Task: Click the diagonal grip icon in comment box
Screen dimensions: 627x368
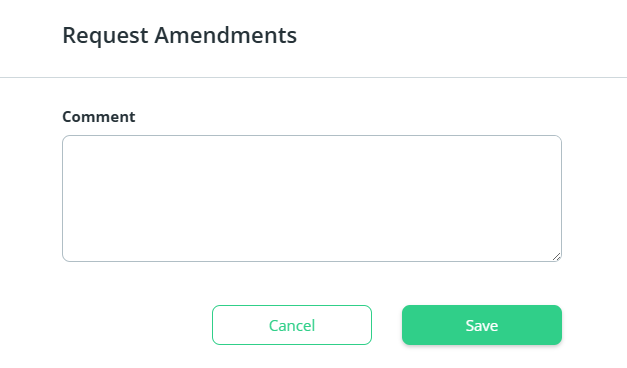Action: (x=557, y=257)
